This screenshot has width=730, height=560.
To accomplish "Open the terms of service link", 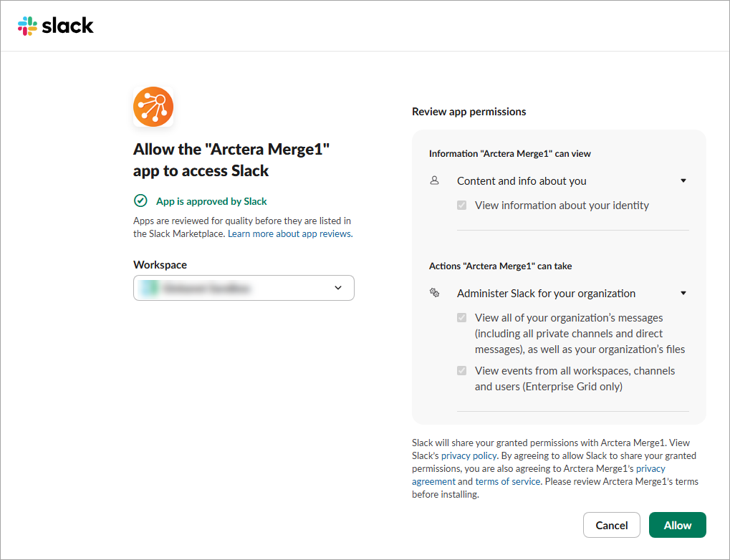I will click(x=508, y=482).
